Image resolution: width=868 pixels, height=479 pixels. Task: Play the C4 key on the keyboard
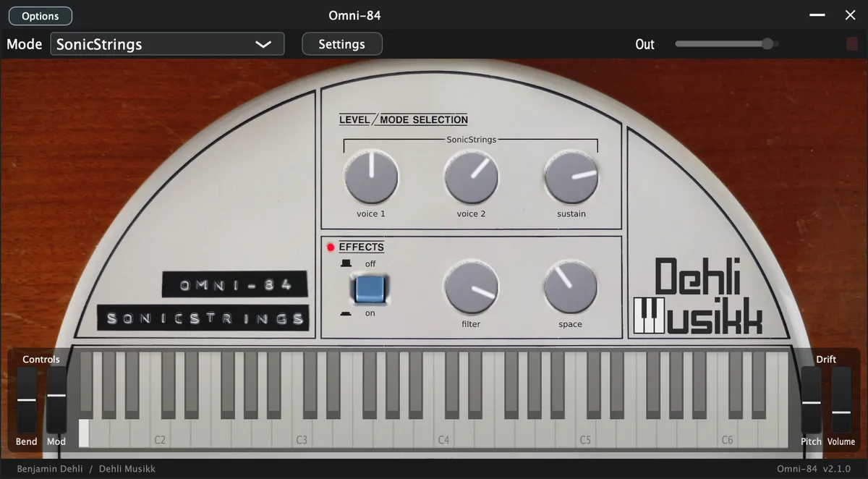click(x=443, y=433)
